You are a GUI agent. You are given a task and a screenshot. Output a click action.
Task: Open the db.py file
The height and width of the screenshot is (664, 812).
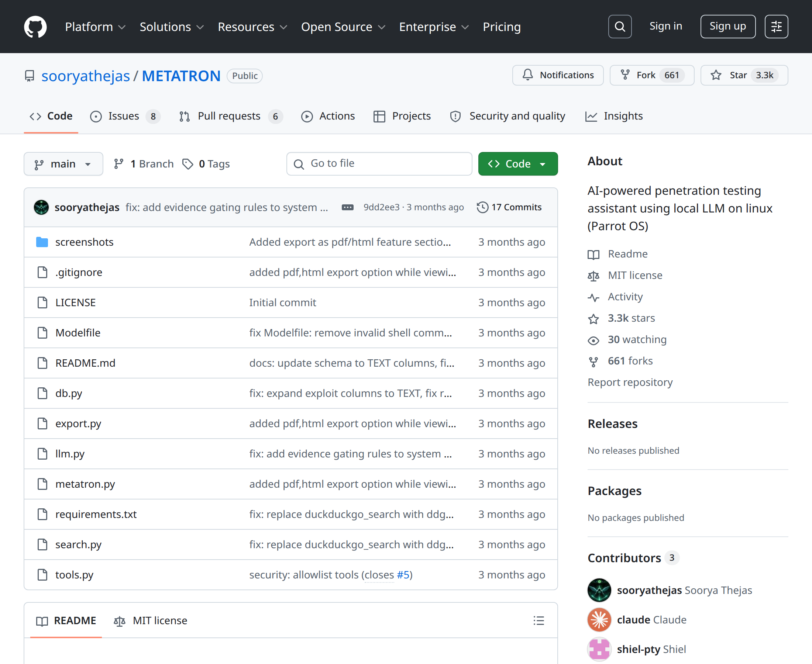[x=69, y=393]
